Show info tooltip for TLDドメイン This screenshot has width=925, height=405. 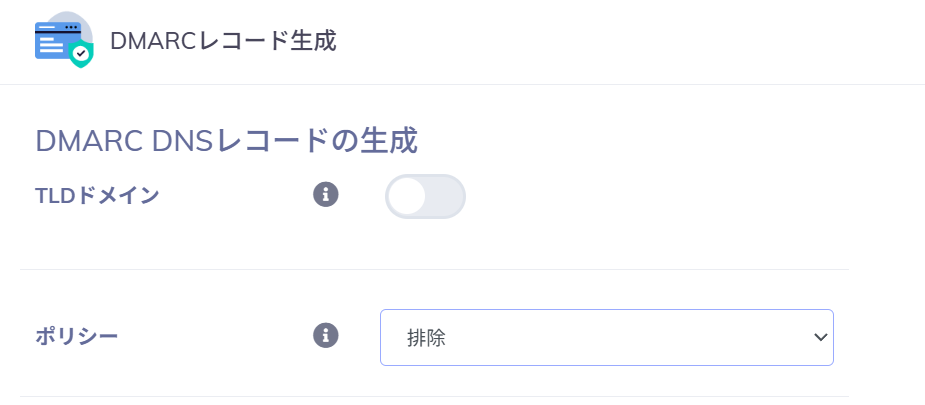pyautogui.click(x=326, y=194)
